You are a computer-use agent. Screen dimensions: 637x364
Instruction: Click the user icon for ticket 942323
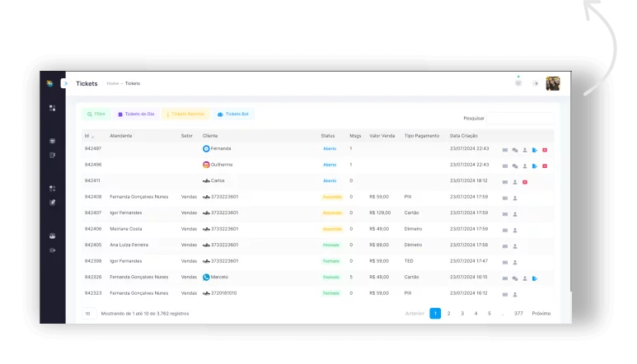click(515, 295)
